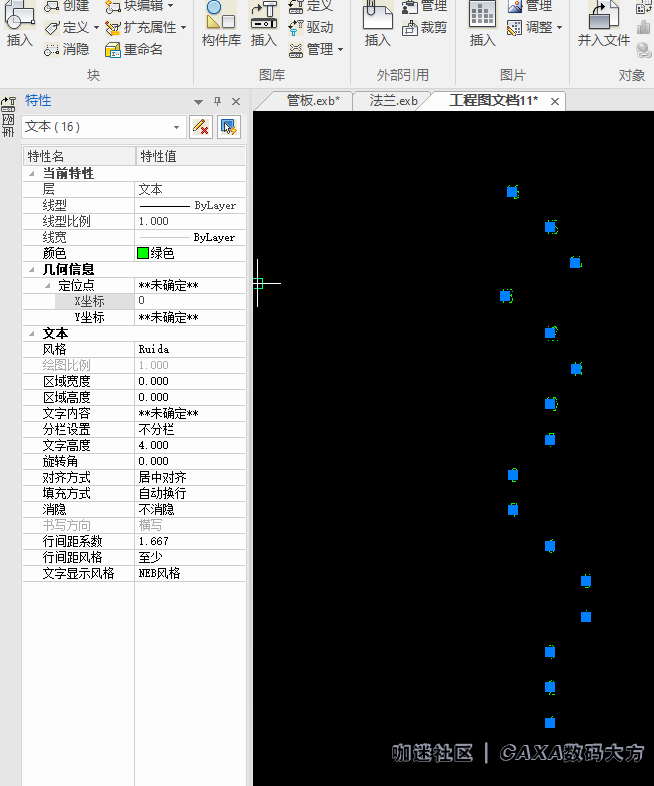Collapse the 几何信息 section
654x786 pixels.
tap(32, 269)
